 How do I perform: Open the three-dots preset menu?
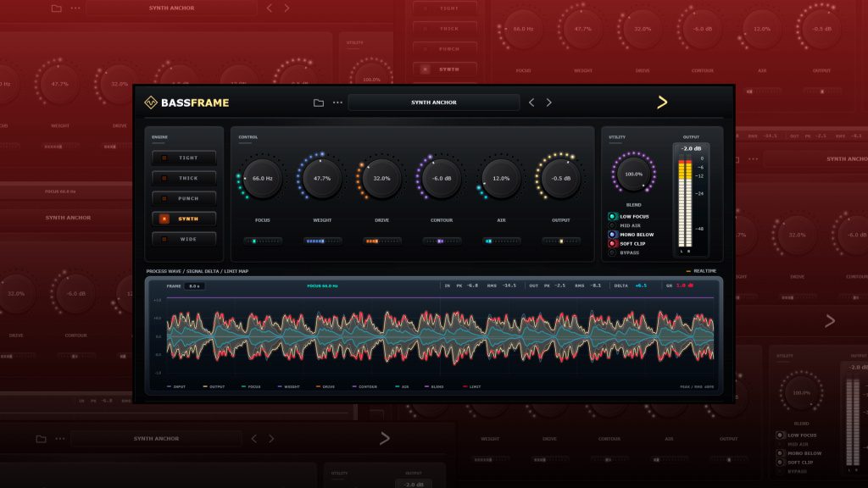(x=337, y=103)
